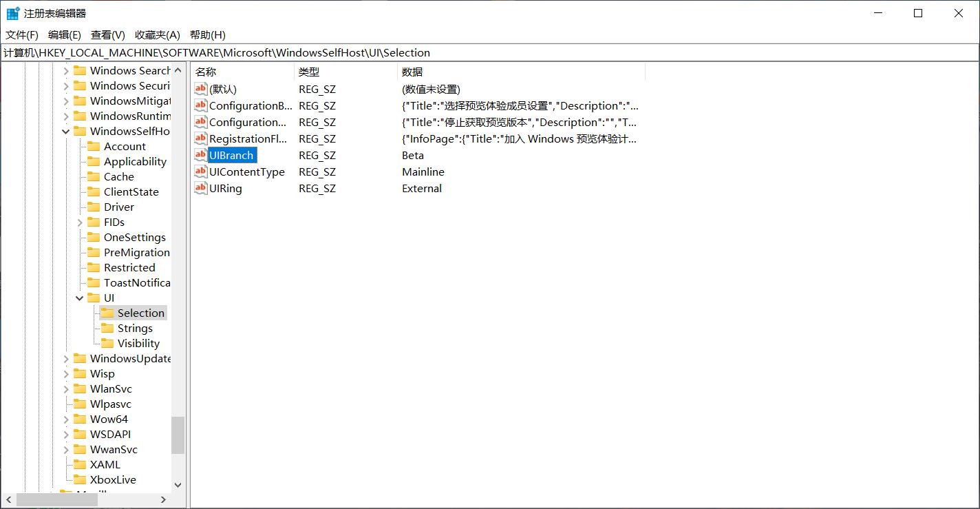Expand the FIDs tree node
980x509 pixels.
81,222
